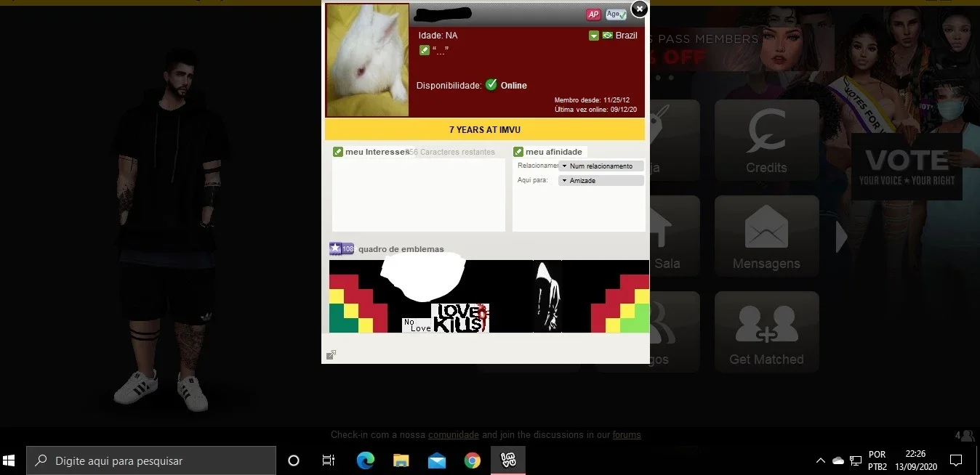Image resolution: width=980 pixels, height=475 pixels.
Task: Click the VOTE your voice banner
Action: pyautogui.click(x=907, y=167)
